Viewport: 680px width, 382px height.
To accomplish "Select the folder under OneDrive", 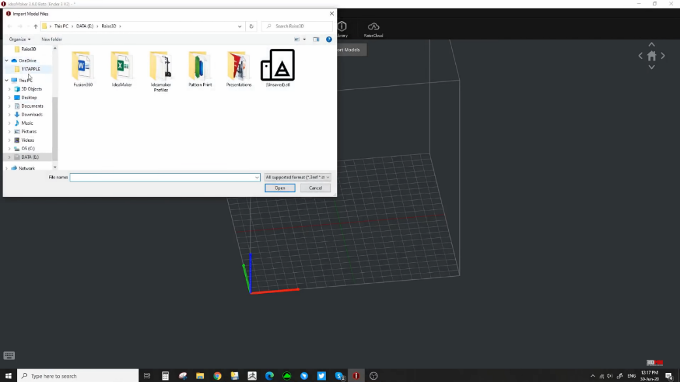I will click(31, 69).
